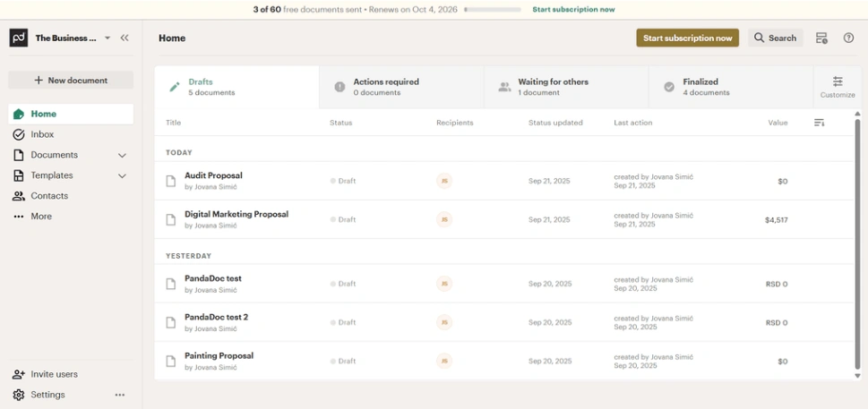This screenshot has width=868, height=409.
Task: Click the free documents usage progress bar
Action: coord(493,9)
